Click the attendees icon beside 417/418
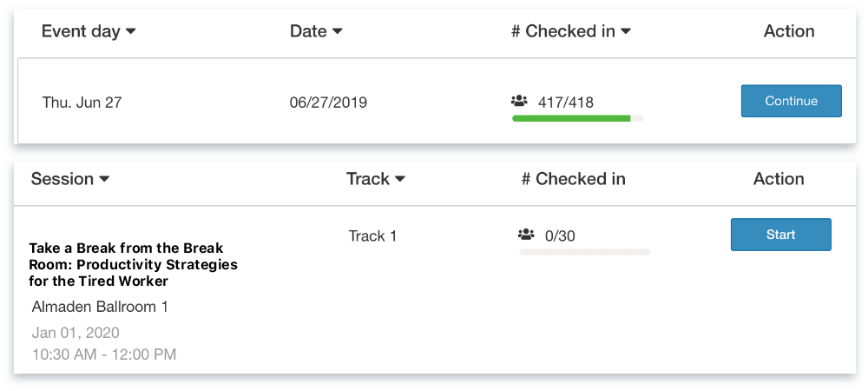Image resolution: width=868 pixels, height=391 pixels. point(520,102)
